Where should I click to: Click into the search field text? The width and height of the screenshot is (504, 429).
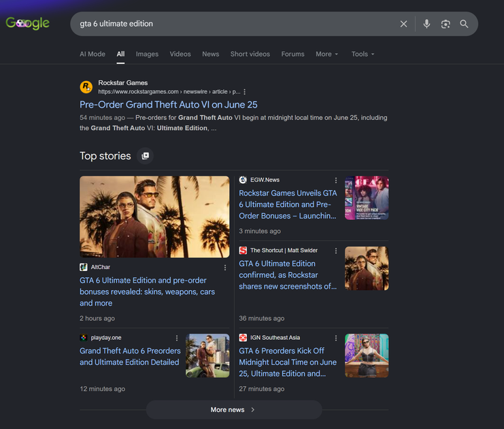coord(116,24)
